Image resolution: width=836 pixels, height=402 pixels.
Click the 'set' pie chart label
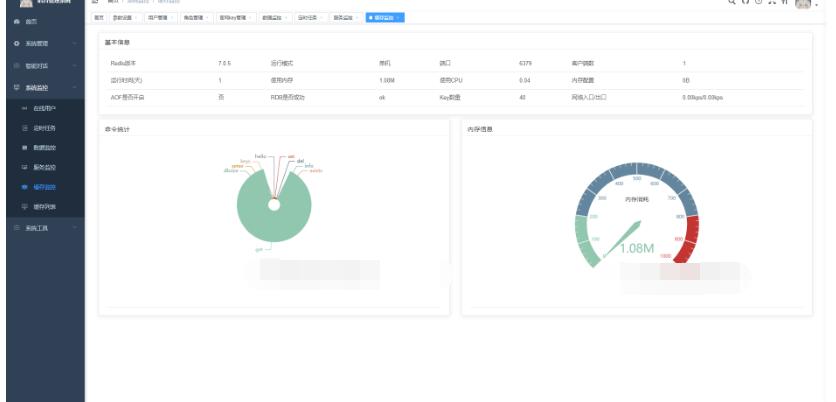(x=291, y=156)
